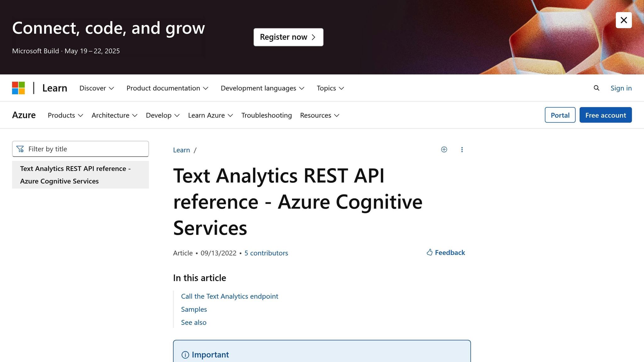
Task: Click the filter icon in the filter box
Action: pyautogui.click(x=20, y=149)
